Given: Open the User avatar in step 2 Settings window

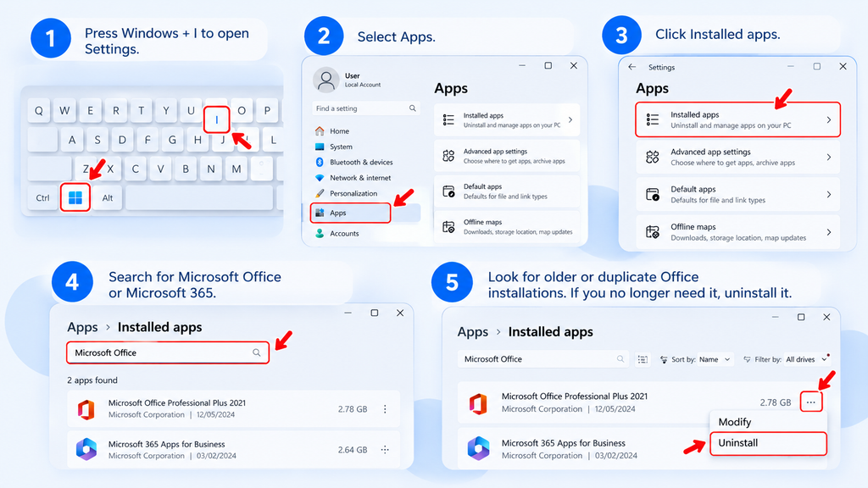Looking at the screenshot, I should coord(326,80).
